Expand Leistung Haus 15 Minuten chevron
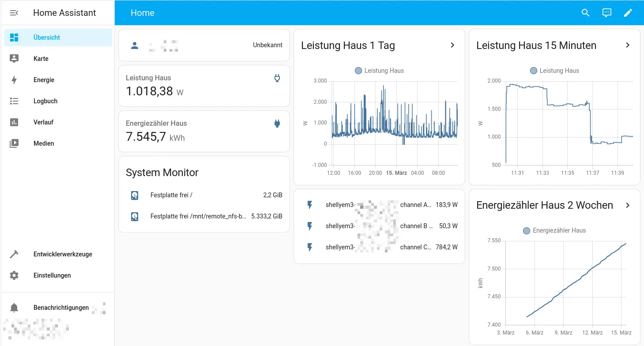 coord(628,45)
